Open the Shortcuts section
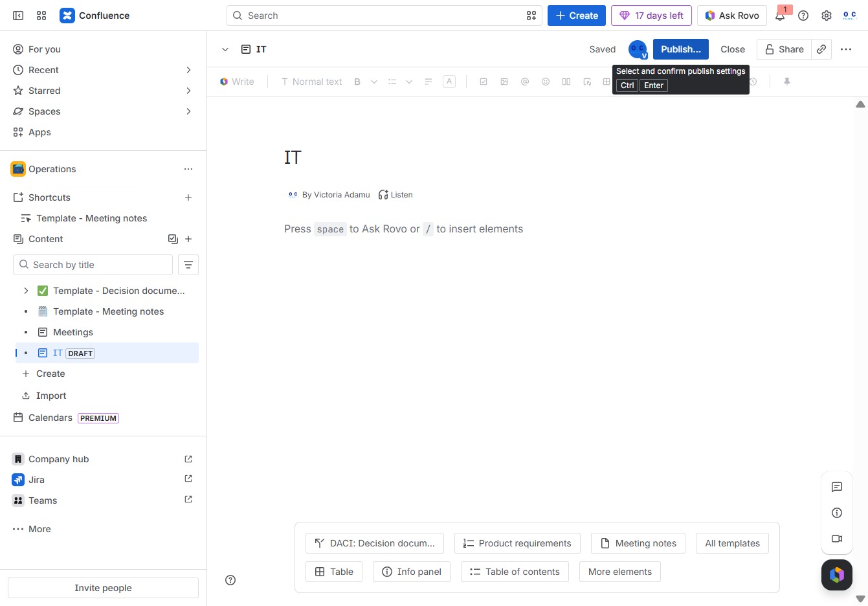 point(49,197)
